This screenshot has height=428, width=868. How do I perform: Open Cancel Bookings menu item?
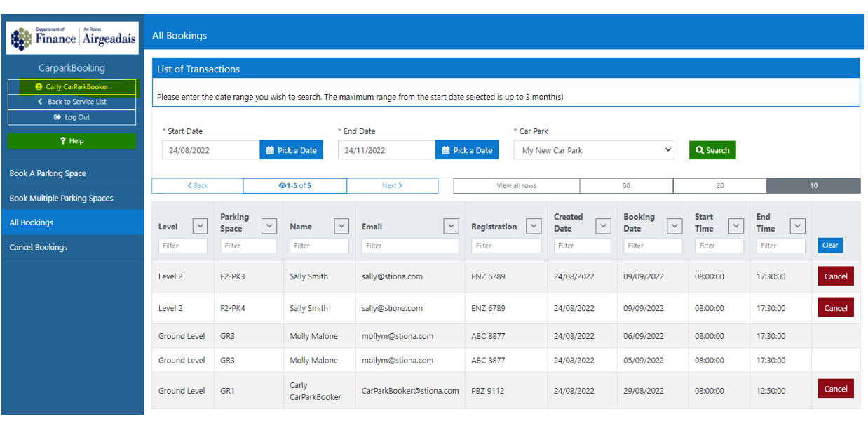[x=72, y=247]
